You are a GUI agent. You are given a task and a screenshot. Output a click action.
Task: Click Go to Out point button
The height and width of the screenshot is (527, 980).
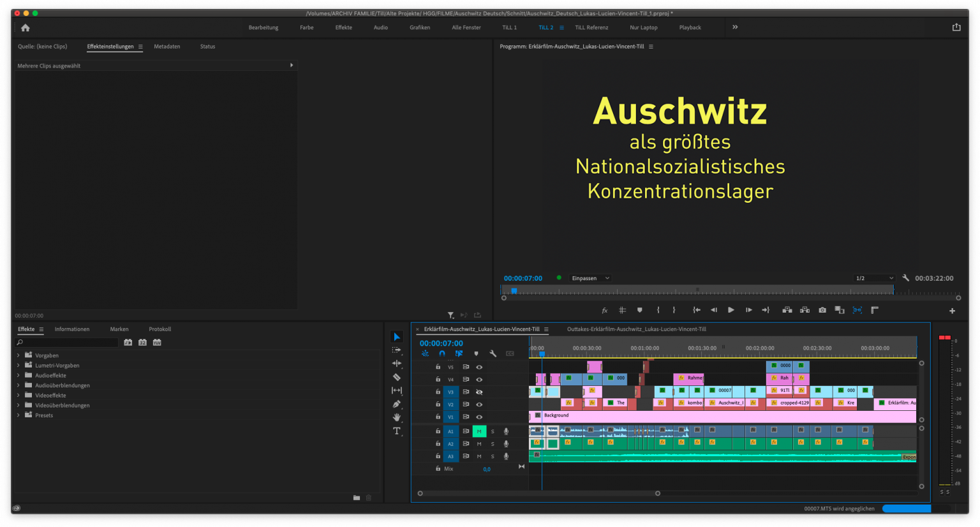766,310
